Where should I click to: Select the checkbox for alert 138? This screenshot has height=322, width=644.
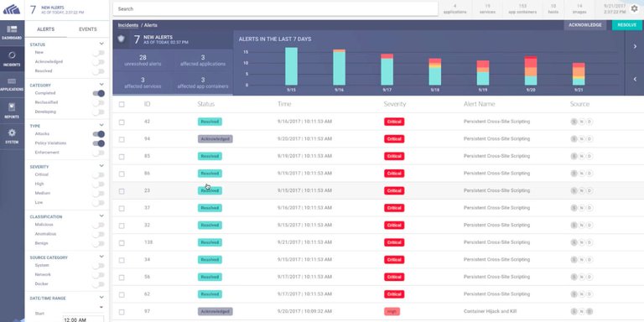(x=122, y=242)
